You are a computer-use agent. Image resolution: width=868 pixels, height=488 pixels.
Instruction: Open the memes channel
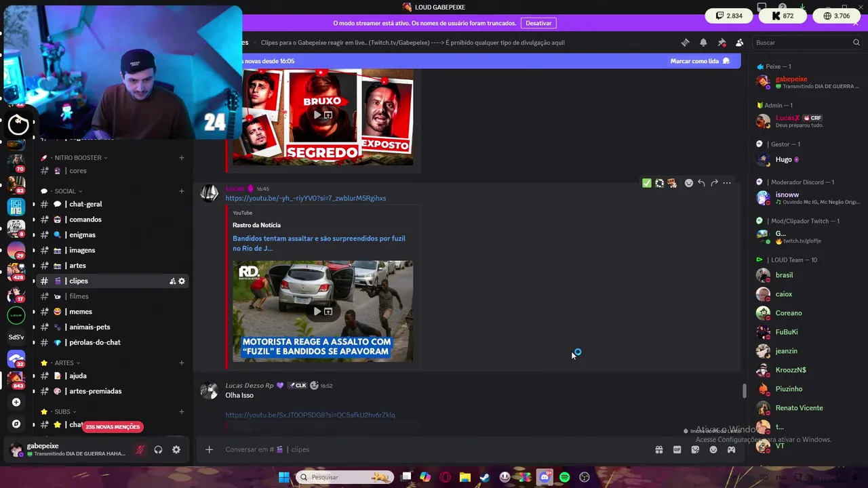113,312
